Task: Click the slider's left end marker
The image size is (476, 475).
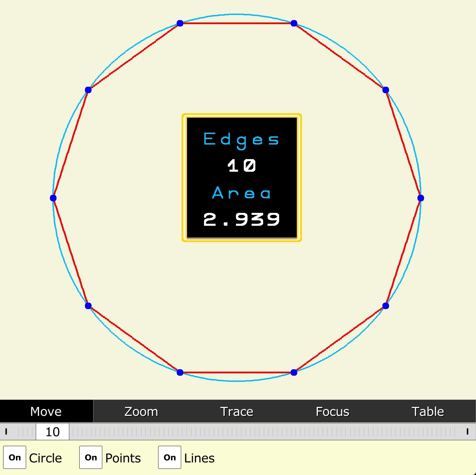Action: pyautogui.click(x=6, y=432)
